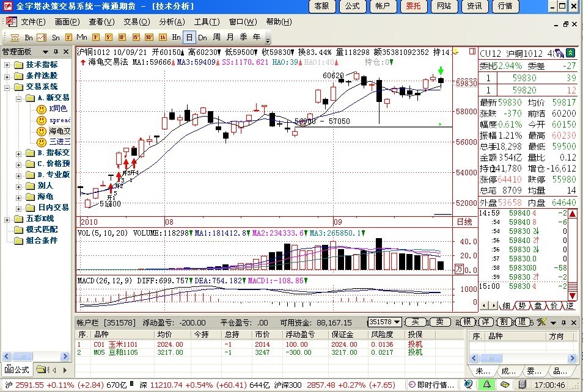Click the 详 details button
The height and width of the screenshot is (392, 583).
point(486,322)
